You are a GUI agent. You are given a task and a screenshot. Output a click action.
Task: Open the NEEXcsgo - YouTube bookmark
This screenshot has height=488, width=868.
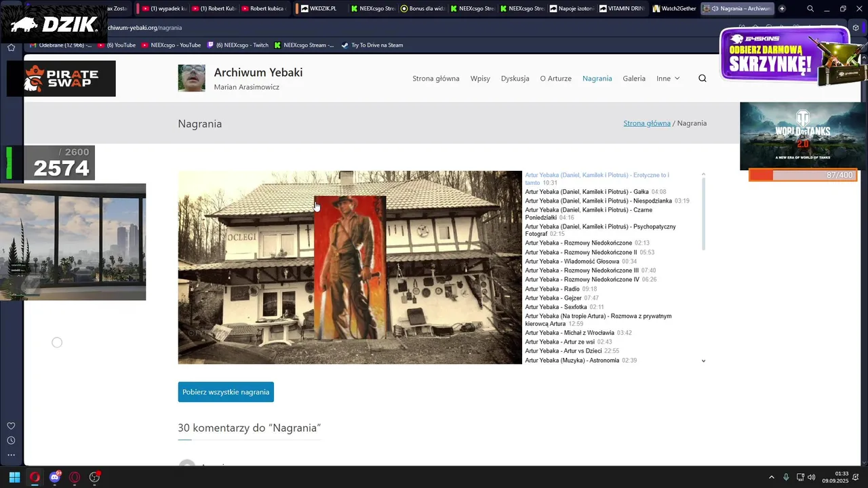(171, 45)
